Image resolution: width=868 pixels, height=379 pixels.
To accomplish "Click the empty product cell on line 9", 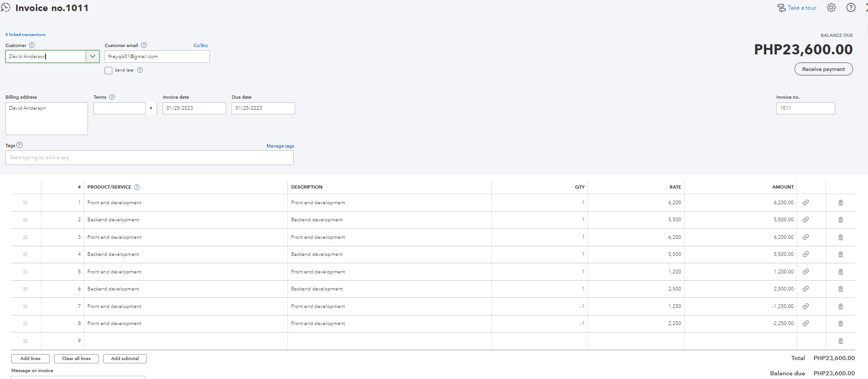I will click(x=186, y=341).
